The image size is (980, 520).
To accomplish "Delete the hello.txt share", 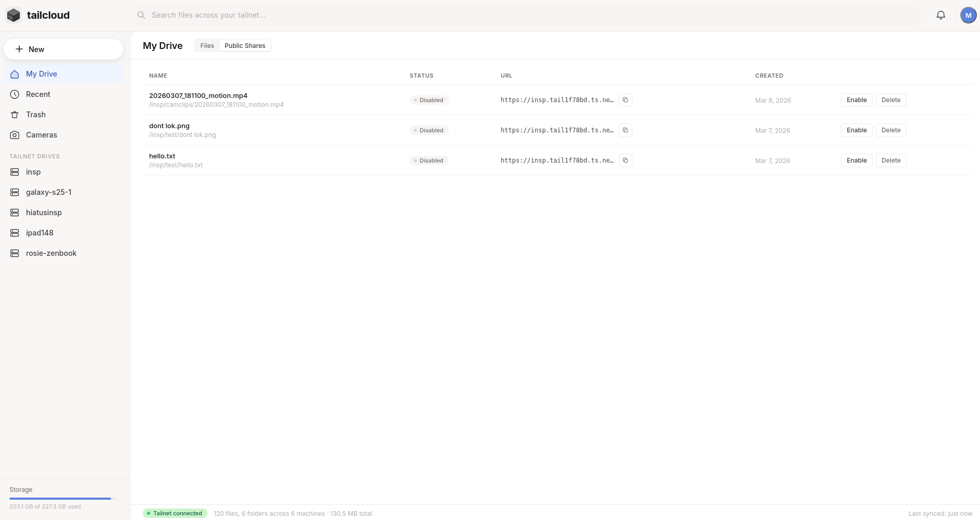I will point(891,160).
